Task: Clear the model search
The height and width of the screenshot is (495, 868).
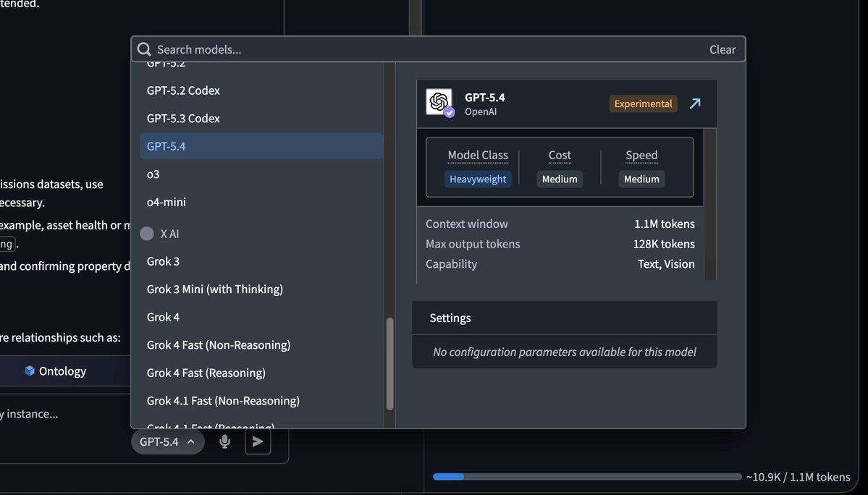Action: [722, 49]
